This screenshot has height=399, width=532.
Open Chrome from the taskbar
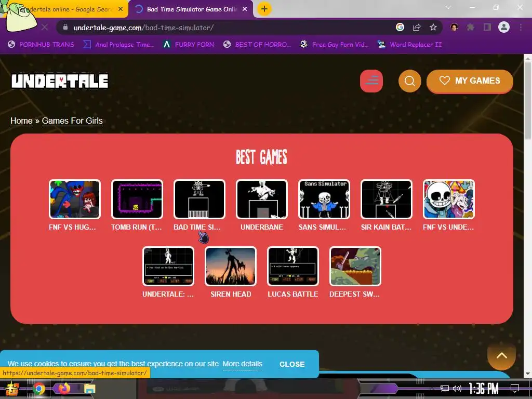(x=39, y=389)
